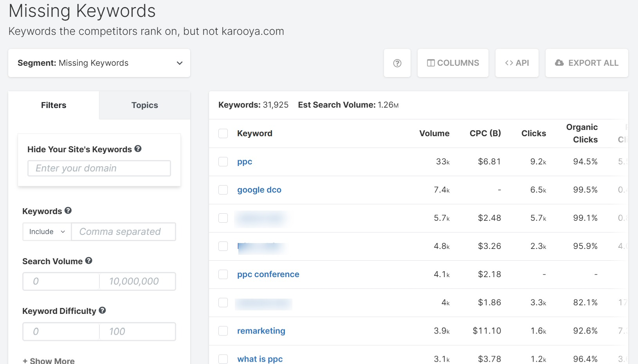Click the help question mark button
This screenshot has width=638, height=364.
tap(397, 63)
